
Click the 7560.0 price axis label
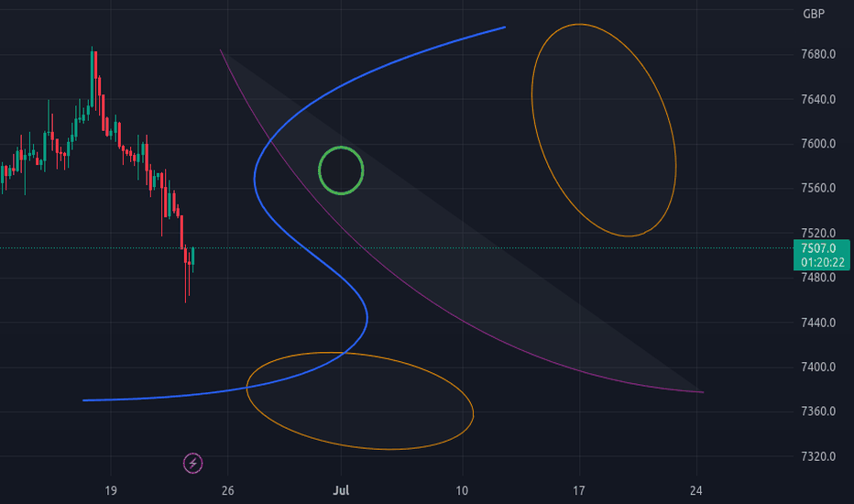[818, 188]
